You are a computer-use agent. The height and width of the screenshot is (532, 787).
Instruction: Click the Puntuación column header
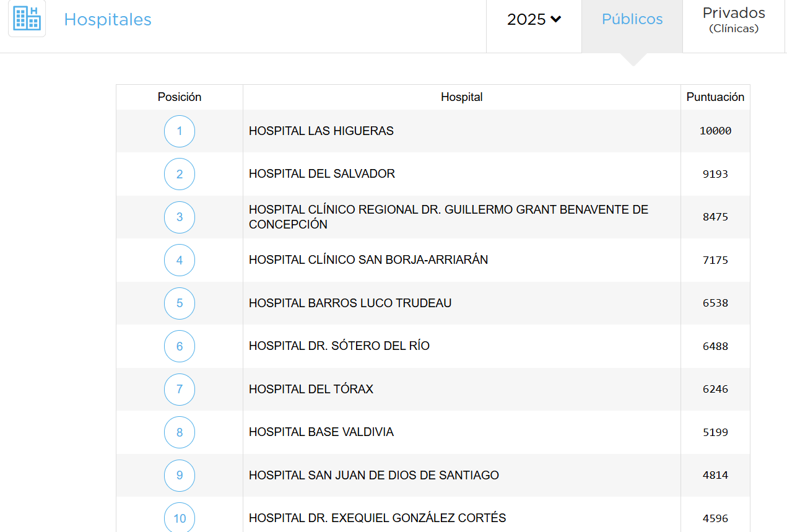[715, 97]
